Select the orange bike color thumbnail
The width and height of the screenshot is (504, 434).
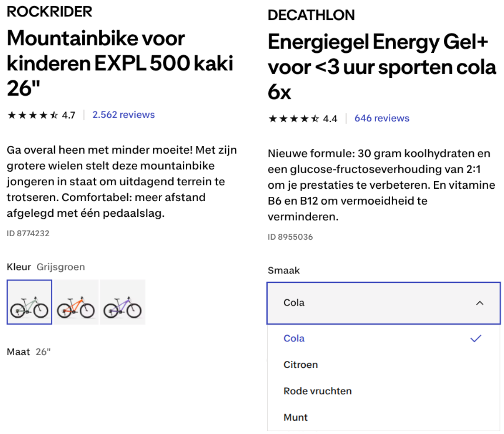pos(76,302)
